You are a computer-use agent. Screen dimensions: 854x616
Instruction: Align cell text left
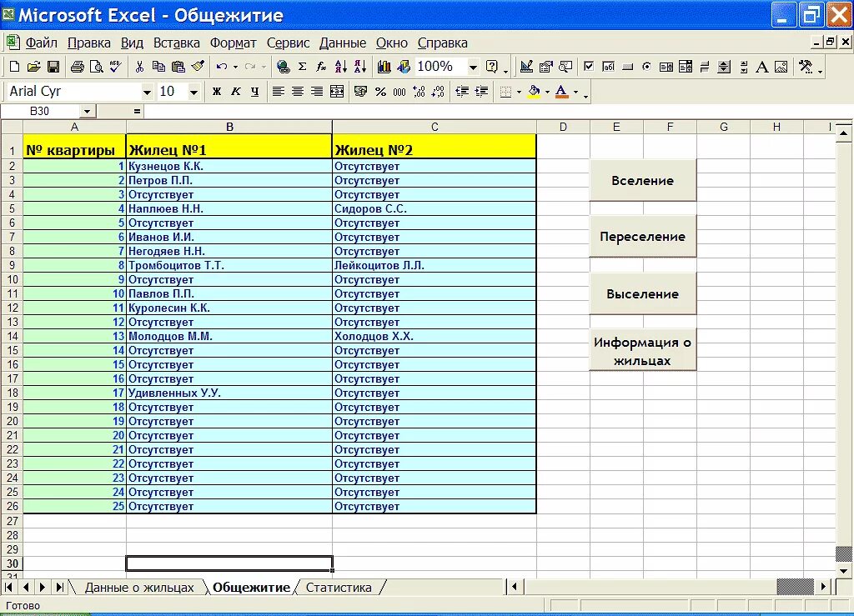(279, 92)
